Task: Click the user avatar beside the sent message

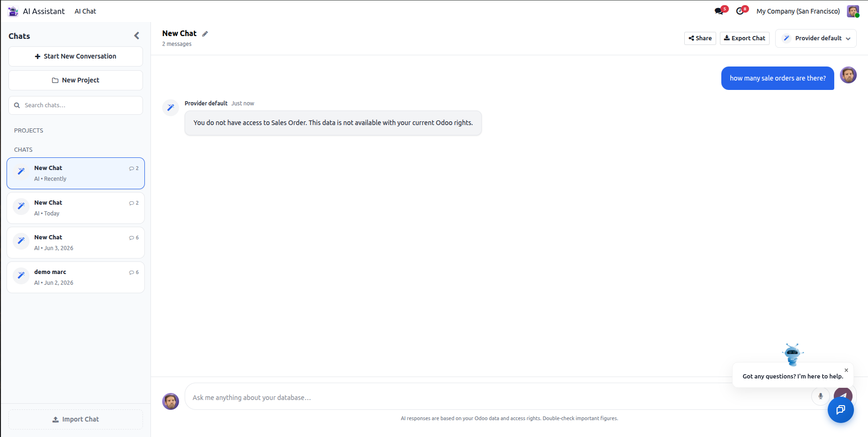Action: point(848,75)
